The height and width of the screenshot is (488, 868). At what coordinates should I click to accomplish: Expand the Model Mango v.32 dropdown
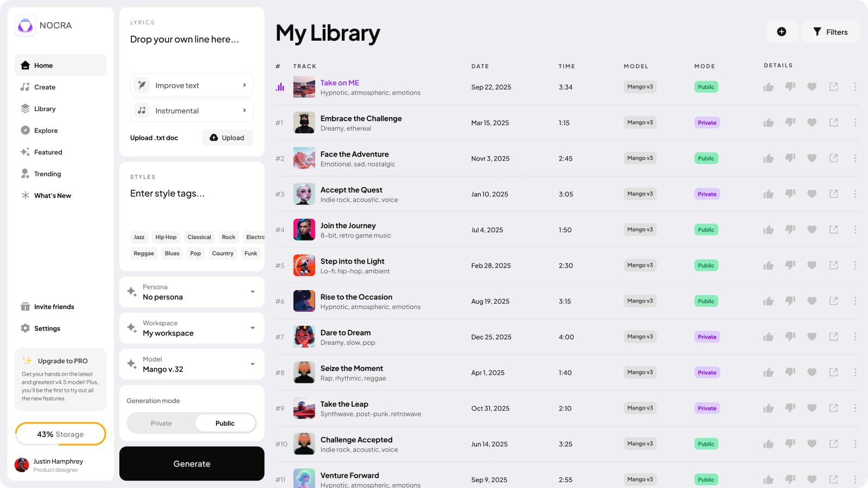tap(252, 364)
